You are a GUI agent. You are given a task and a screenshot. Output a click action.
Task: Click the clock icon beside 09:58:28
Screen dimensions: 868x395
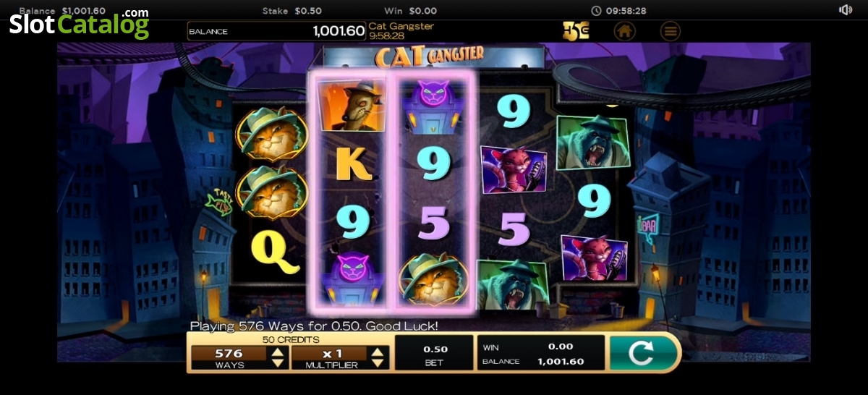coord(596,11)
